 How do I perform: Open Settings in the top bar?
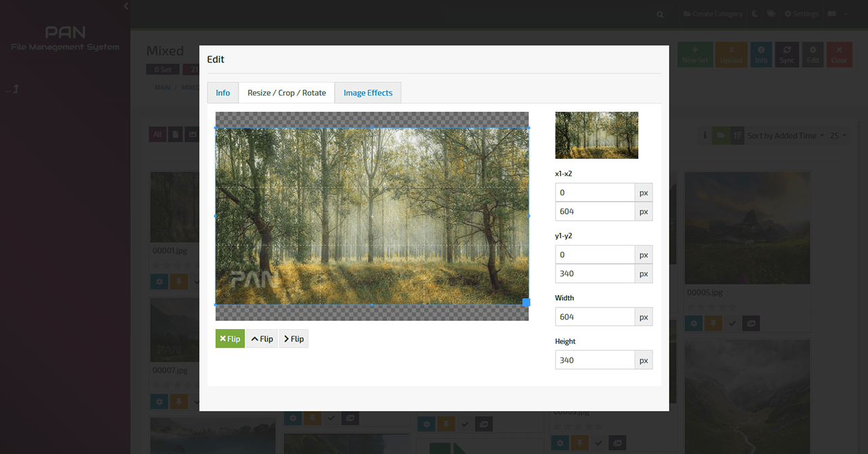[802, 14]
